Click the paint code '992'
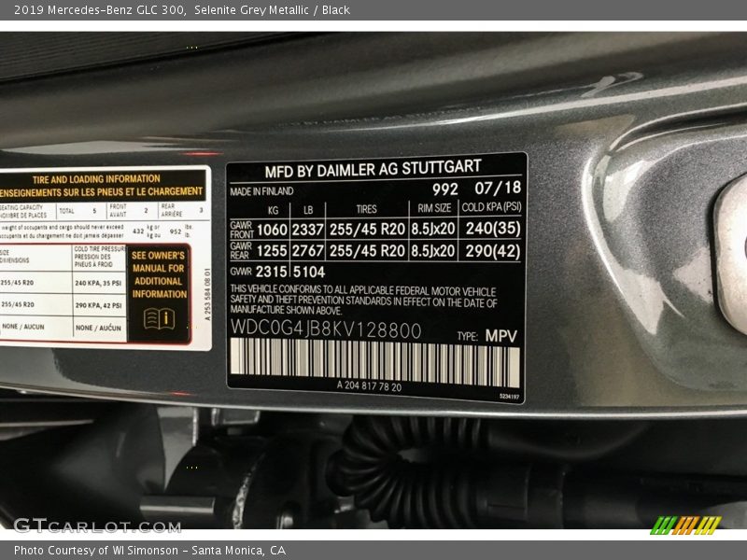This screenshot has height=560, width=747. point(445,189)
